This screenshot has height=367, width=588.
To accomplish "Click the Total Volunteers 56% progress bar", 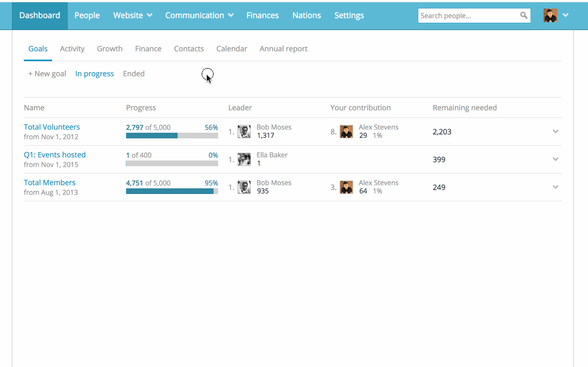I will click(172, 136).
